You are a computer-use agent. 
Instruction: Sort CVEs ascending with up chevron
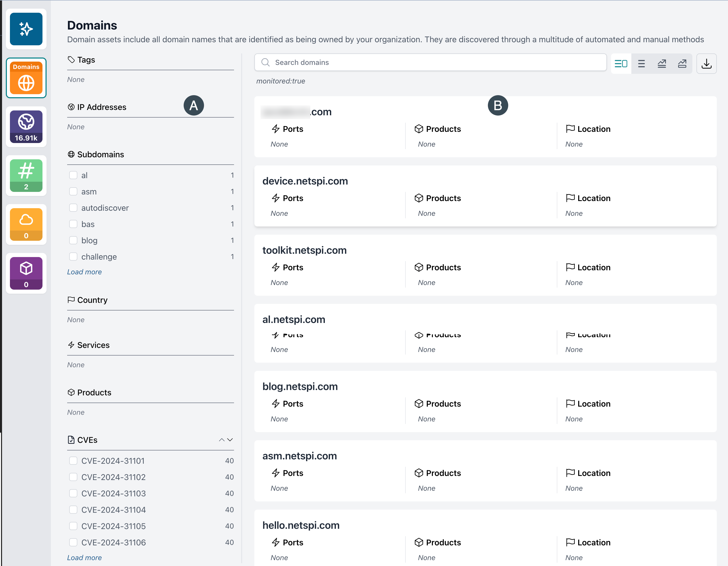[x=222, y=440]
